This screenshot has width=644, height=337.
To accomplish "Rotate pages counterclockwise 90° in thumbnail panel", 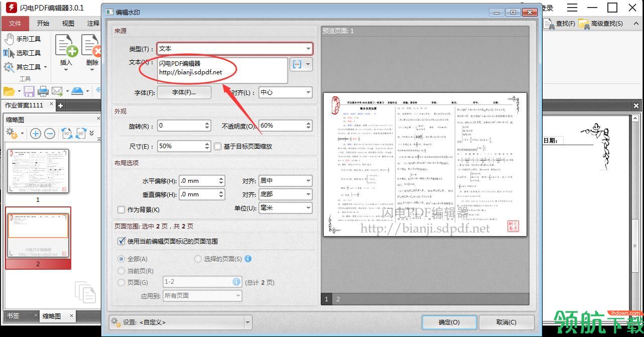I will coord(67,134).
